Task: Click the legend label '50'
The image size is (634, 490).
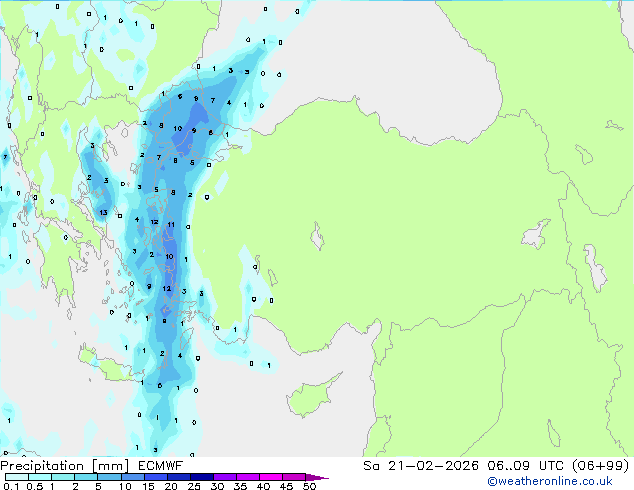Action: (309, 486)
